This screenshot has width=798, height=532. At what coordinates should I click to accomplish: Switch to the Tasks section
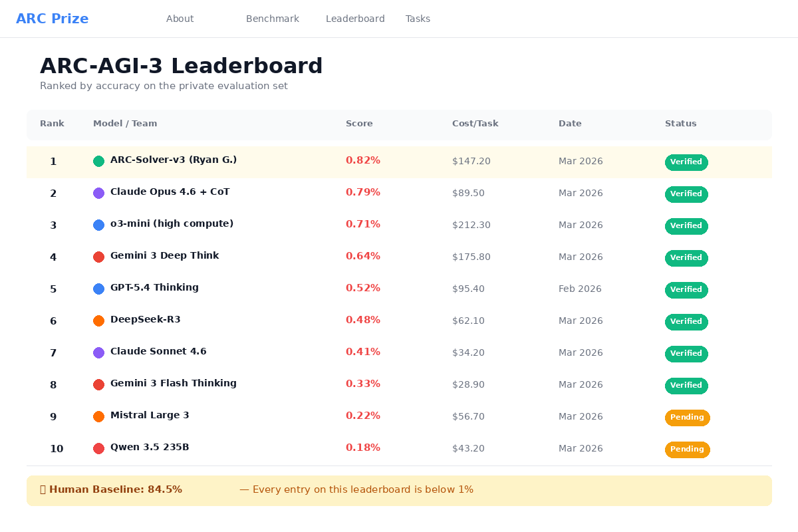(x=418, y=19)
